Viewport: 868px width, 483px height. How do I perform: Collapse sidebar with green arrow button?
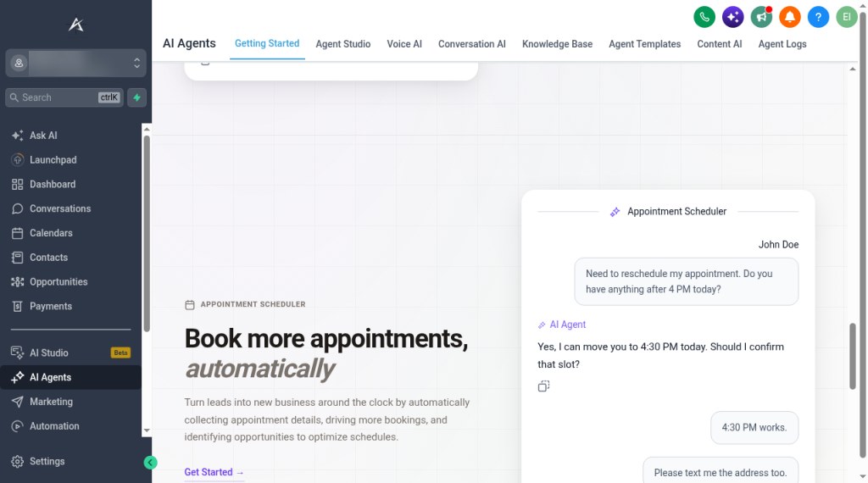150,463
